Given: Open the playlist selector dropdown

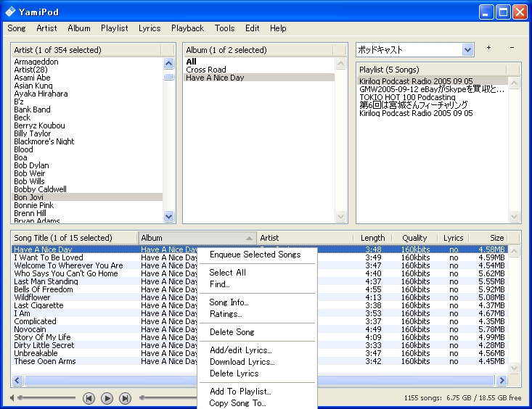Looking at the screenshot, I should point(468,50).
